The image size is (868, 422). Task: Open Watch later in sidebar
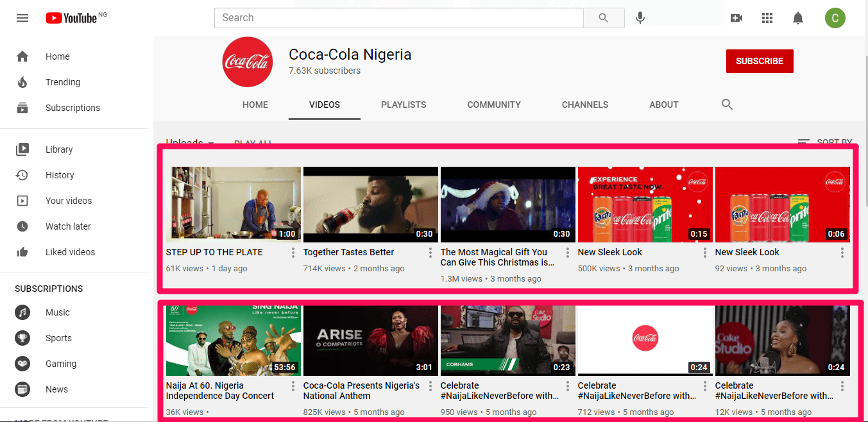click(x=67, y=226)
